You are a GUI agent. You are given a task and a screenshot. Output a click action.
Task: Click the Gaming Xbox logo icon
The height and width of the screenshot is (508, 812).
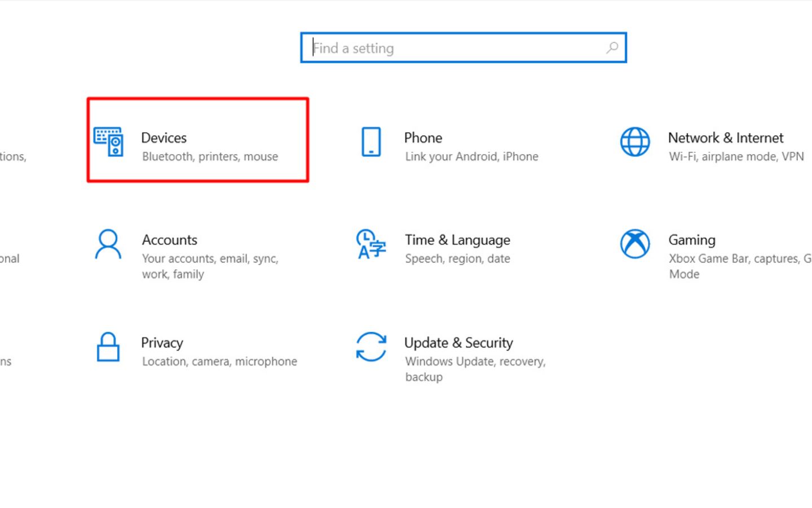635,244
